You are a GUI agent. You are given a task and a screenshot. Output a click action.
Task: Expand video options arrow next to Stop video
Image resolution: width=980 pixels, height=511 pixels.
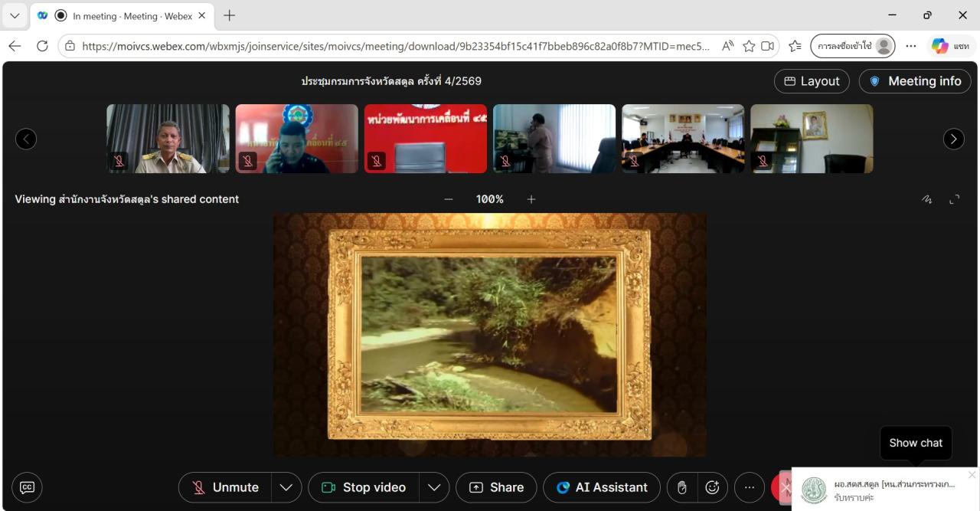433,487
